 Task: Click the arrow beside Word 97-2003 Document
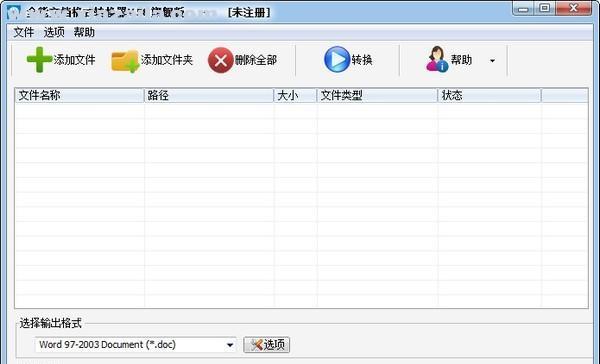pos(230,345)
